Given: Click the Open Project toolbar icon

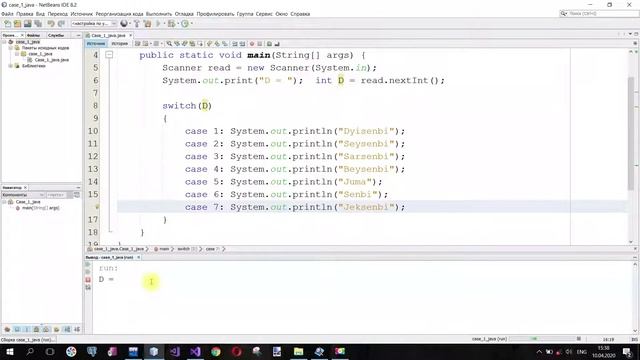Looking at the screenshot, I should [28, 24].
